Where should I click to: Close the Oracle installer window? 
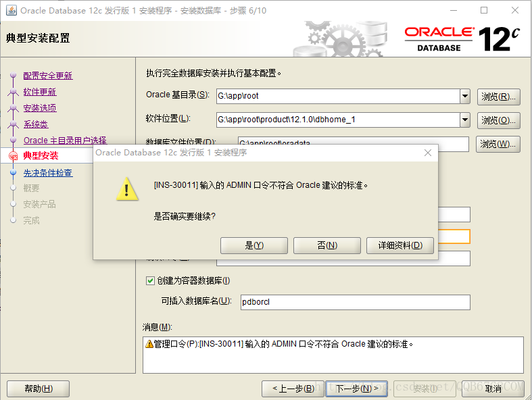515,11
